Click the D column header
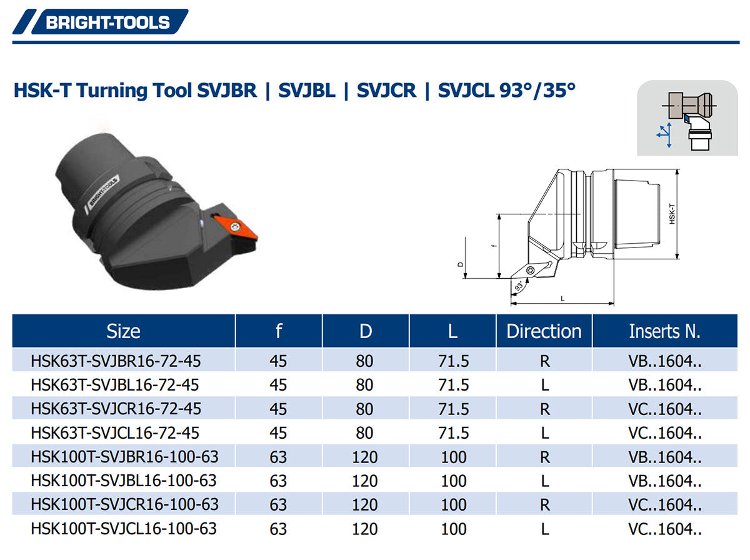The height and width of the screenshot is (560, 750). 366,331
